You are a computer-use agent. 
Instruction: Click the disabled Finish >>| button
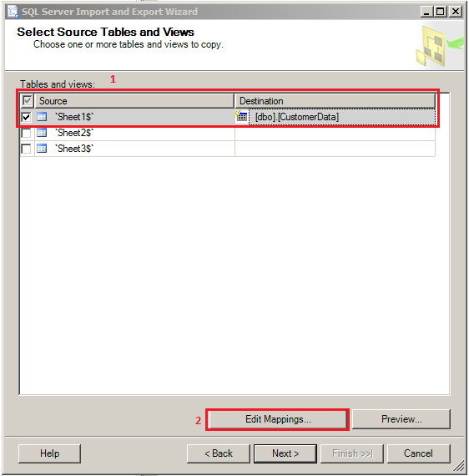[x=352, y=453]
